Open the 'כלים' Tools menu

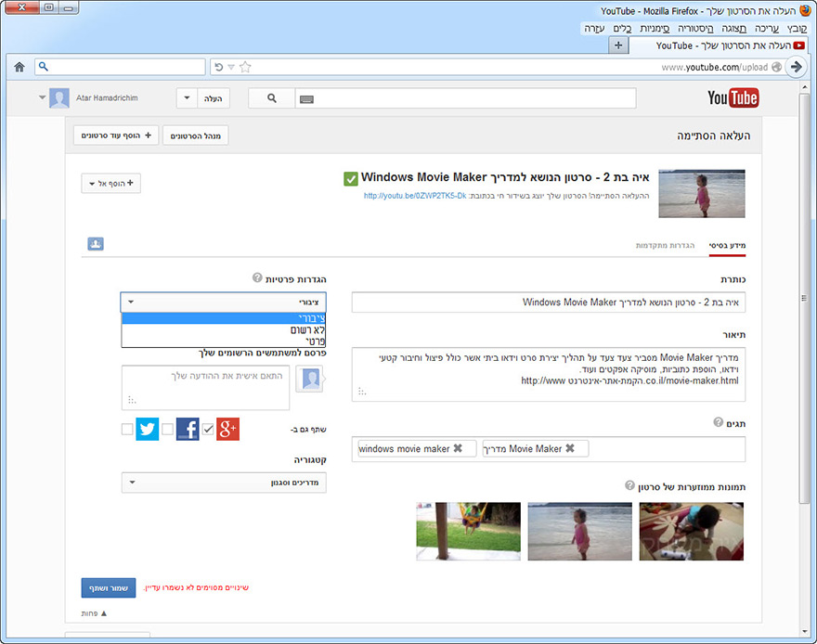(x=622, y=28)
